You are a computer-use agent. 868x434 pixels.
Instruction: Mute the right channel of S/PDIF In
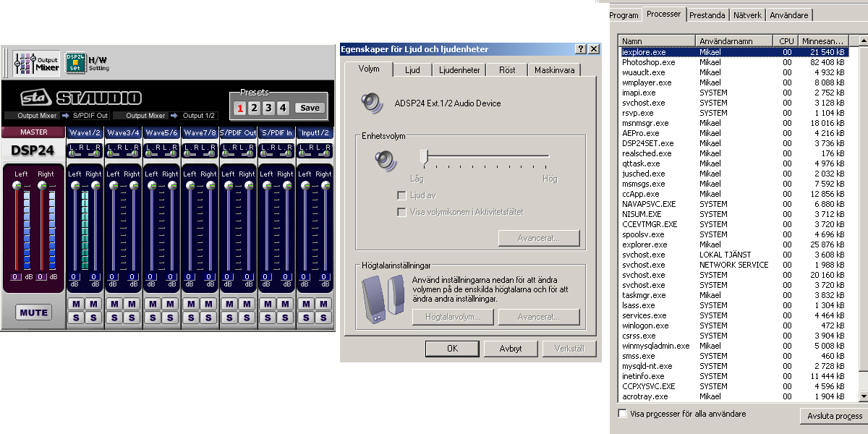[x=285, y=304]
